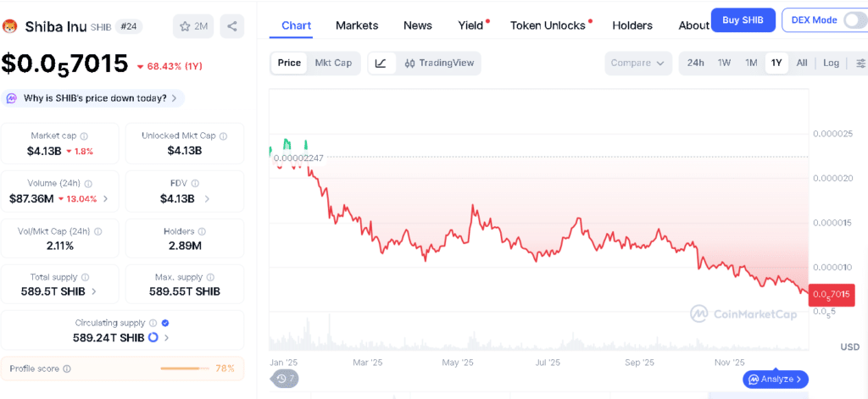Image resolution: width=868 pixels, height=399 pixels.
Task: Click the 68.43% (1Y) price change
Action: click(170, 66)
